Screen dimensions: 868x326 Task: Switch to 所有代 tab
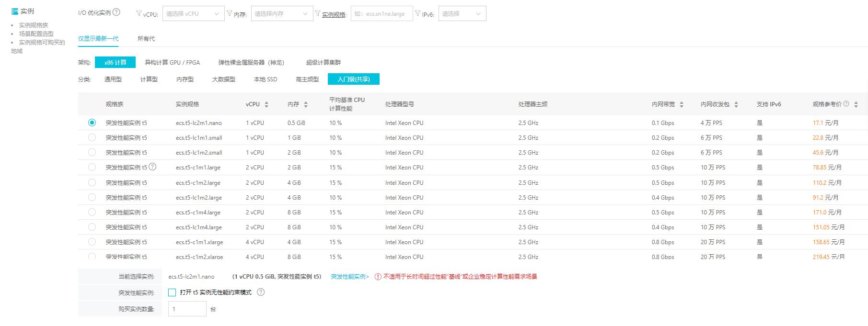click(146, 39)
